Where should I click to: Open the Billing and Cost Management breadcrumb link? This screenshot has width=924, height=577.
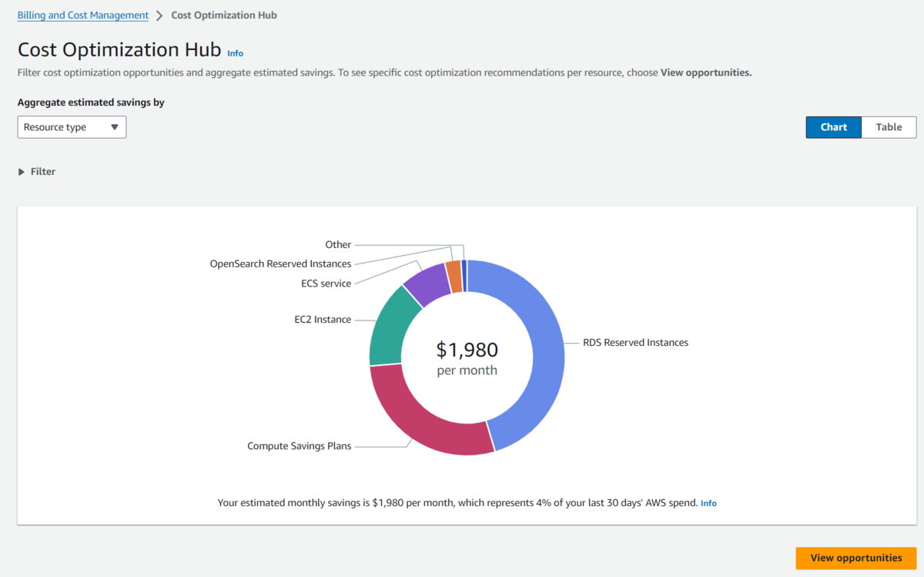pos(83,15)
